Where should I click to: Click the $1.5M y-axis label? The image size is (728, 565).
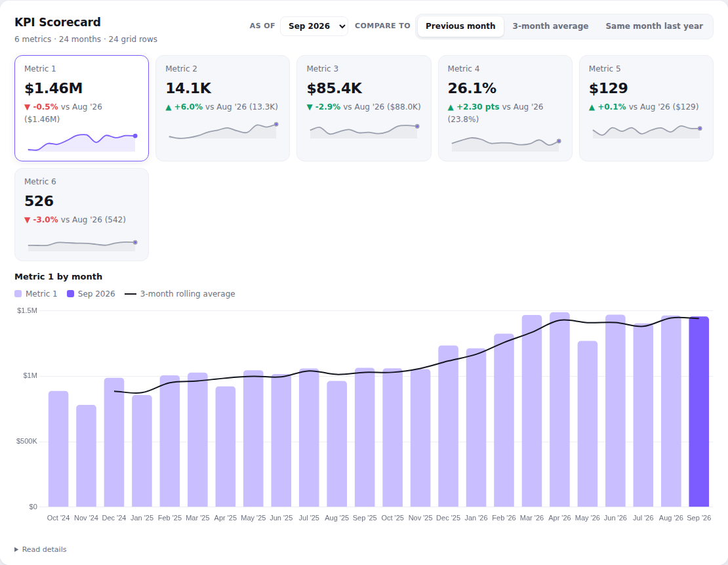(x=27, y=310)
